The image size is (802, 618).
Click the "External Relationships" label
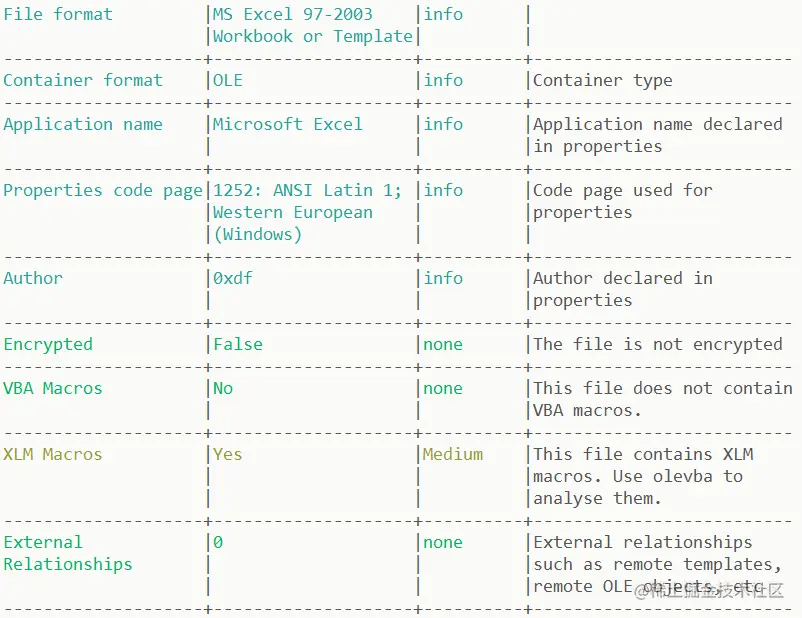pos(67,553)
